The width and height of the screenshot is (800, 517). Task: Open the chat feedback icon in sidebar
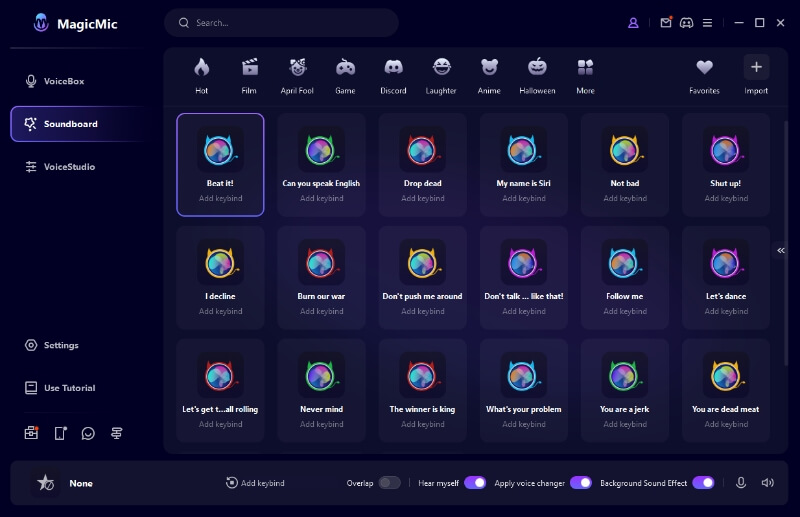point(88,433)
